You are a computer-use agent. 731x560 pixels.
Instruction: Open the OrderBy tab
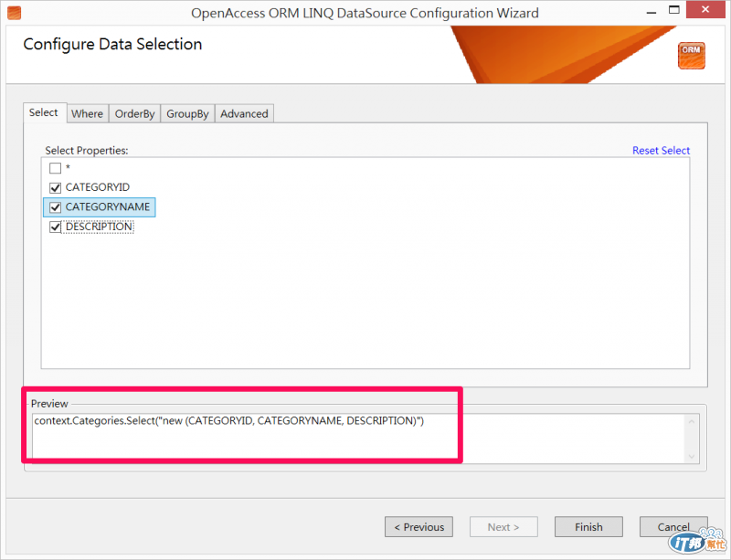pos(134,114)
